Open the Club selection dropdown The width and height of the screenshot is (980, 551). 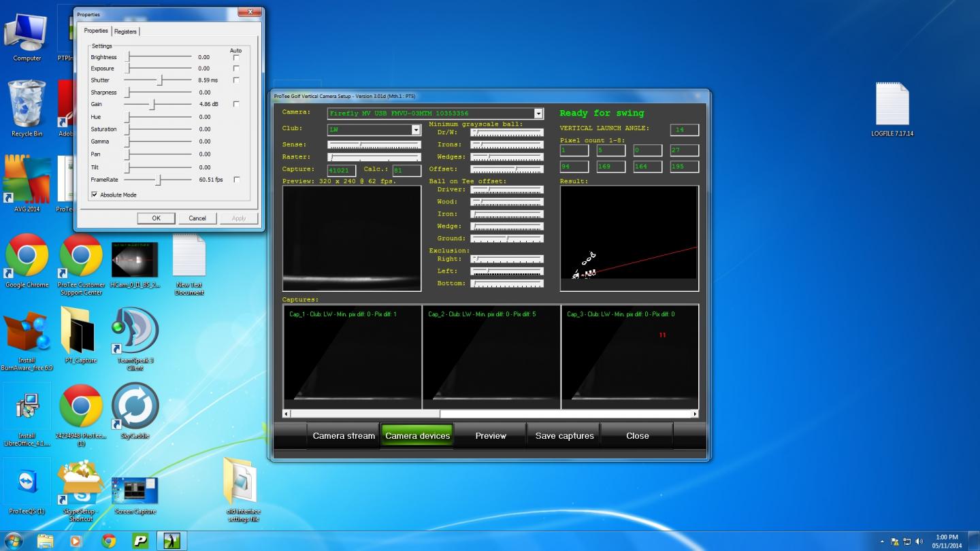(x=416, y=129)
